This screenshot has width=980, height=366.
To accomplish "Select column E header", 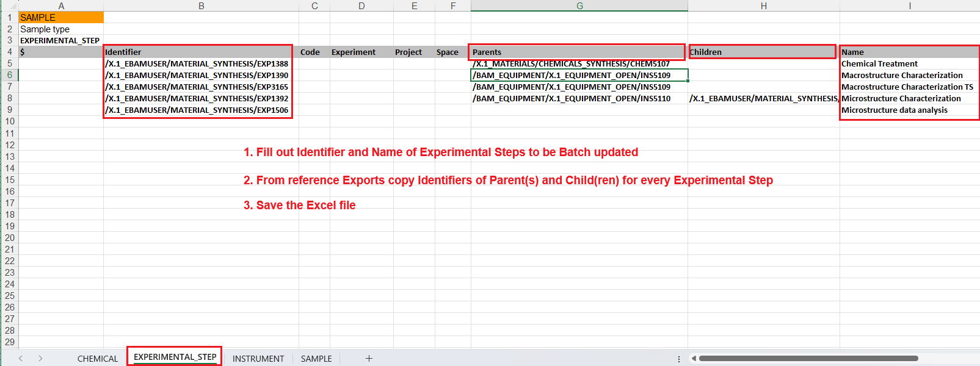I will point(415,5).
